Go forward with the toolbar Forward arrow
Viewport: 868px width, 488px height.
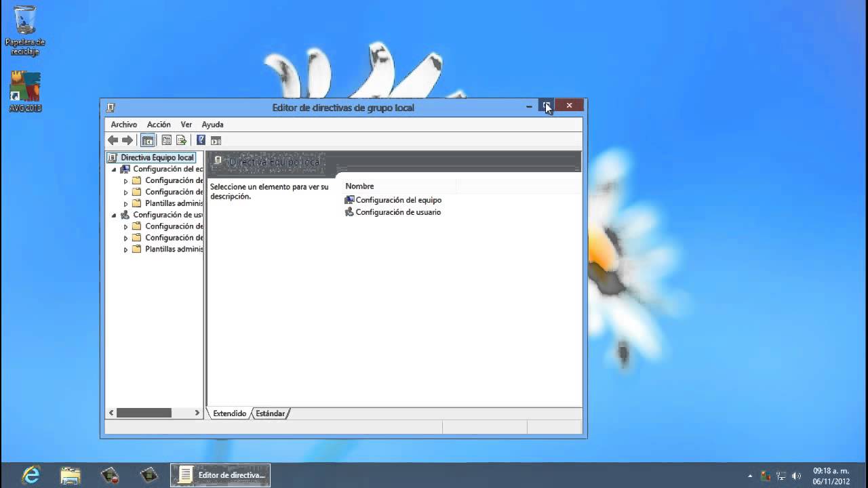tap(127, 140)
